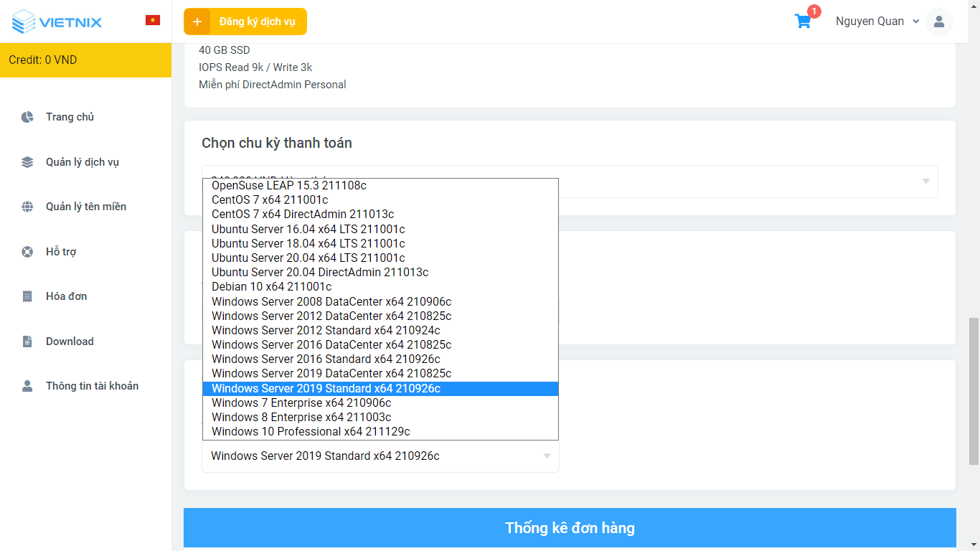Click the cart notification badge

[x=814, y=11]
